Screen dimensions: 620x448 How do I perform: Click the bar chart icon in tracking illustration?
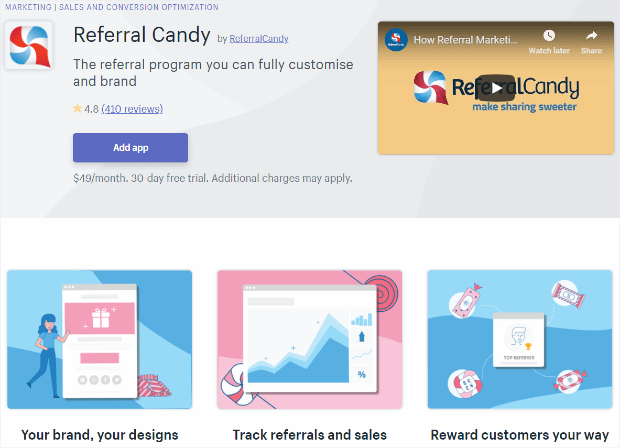point(360,320)
